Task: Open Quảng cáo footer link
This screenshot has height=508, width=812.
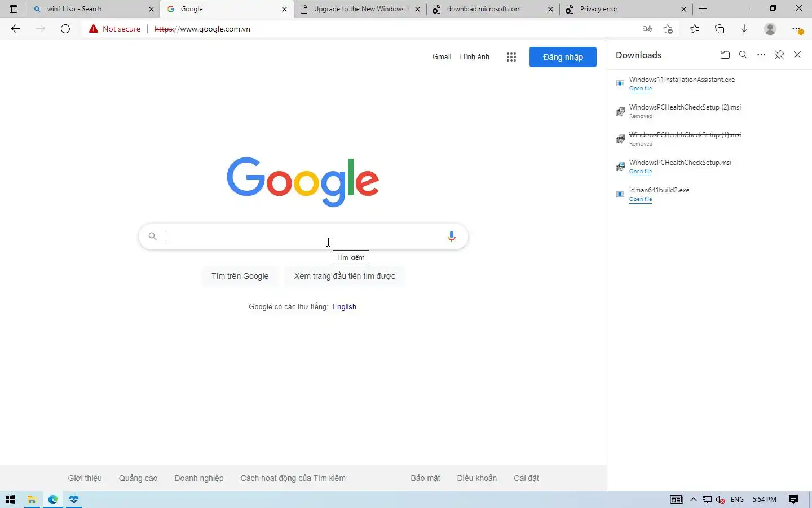Action: click(x=138, y=478)
